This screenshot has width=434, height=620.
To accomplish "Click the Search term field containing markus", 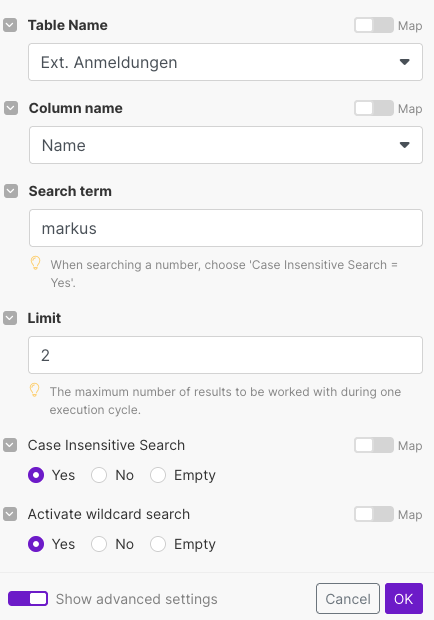I will 226,228.
